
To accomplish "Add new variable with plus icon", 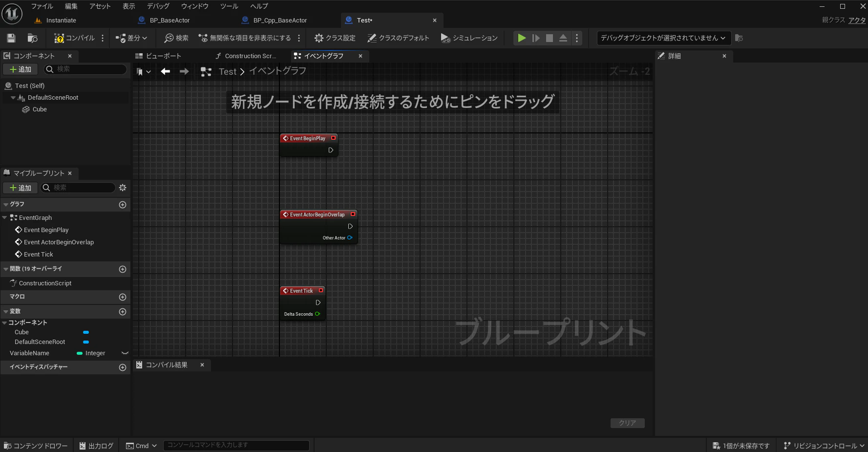I will tap(123, 312).
